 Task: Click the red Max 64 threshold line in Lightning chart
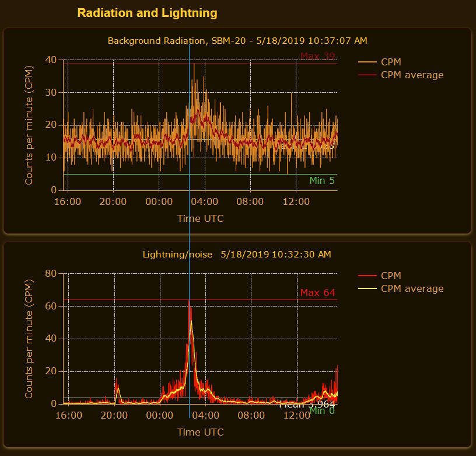click(x=200, y=300)
